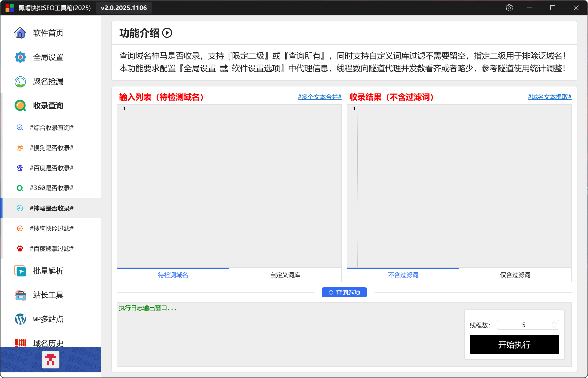Viewport: 588px width, 378px height.
Task: Click the 聚名捡漏 sidebar icon
Action: click(20, 81)
